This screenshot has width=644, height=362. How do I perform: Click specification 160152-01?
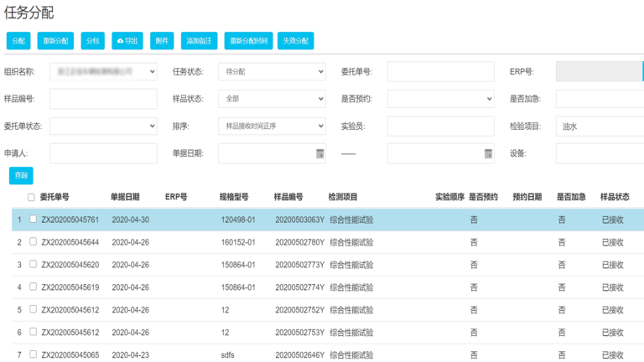click(x=238, y=242)
